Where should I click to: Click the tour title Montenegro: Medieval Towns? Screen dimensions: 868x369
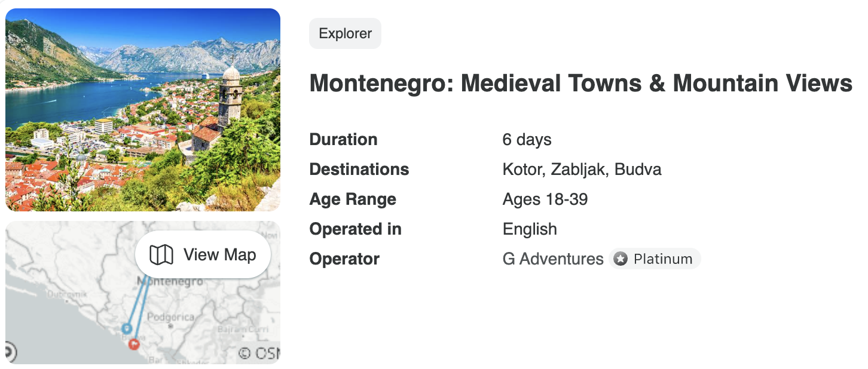click(x=580, y=84)
